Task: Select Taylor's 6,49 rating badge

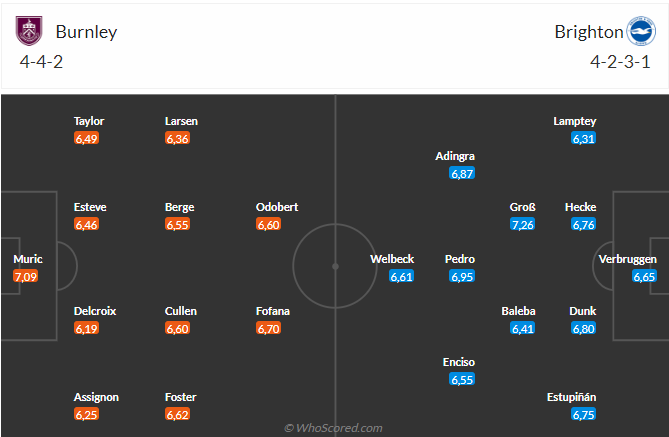Action: coord(86,138)
